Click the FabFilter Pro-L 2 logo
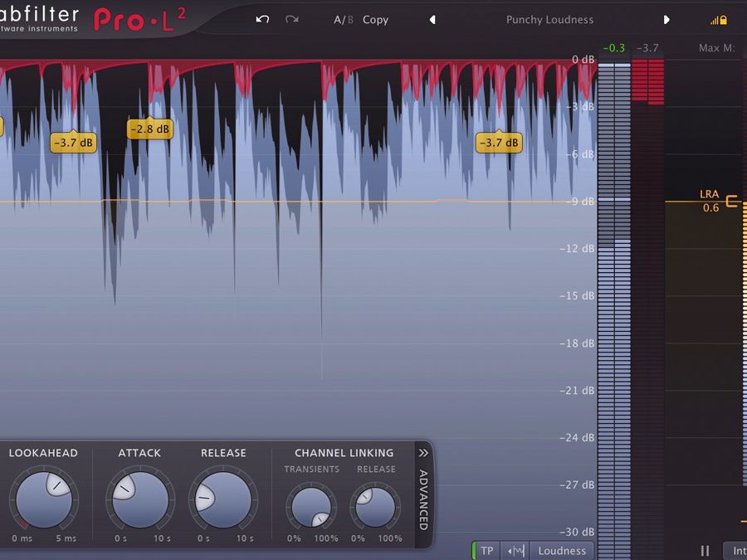The width and height of the screenshot is (747, 560). 93,19
